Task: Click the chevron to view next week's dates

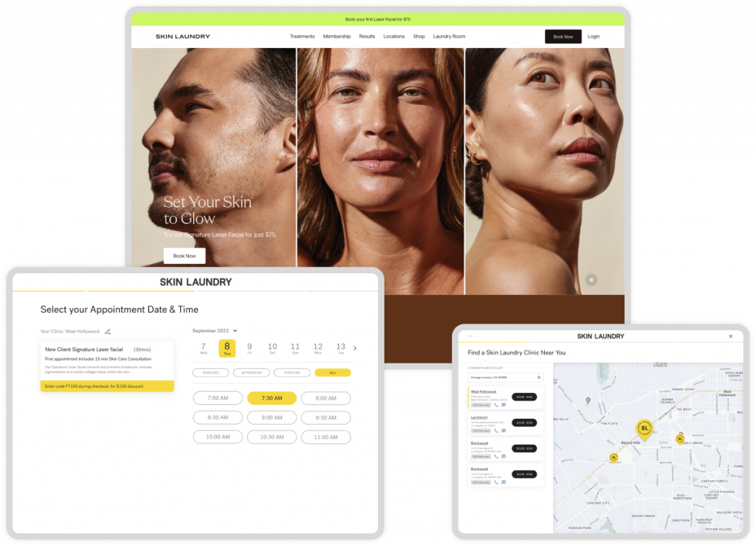Action: pyautogui.click(x=354, y=348)
